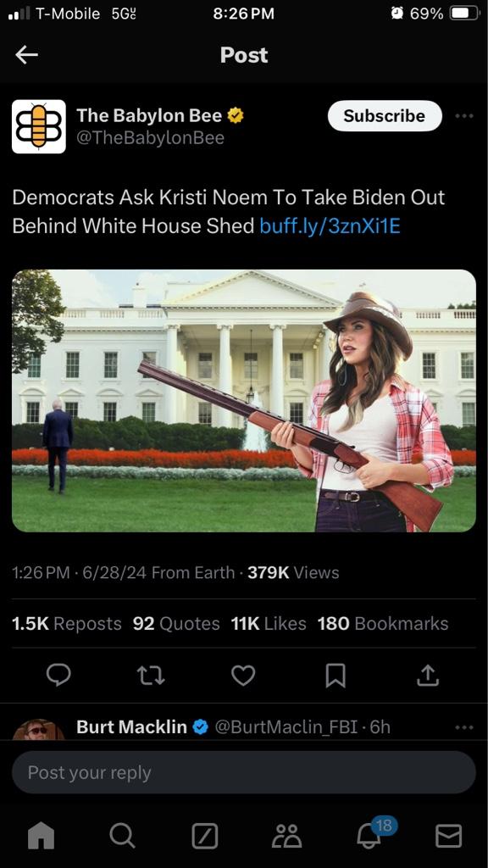Open the Messages envelope icon

pyautogui.click(x=448, y=835)
